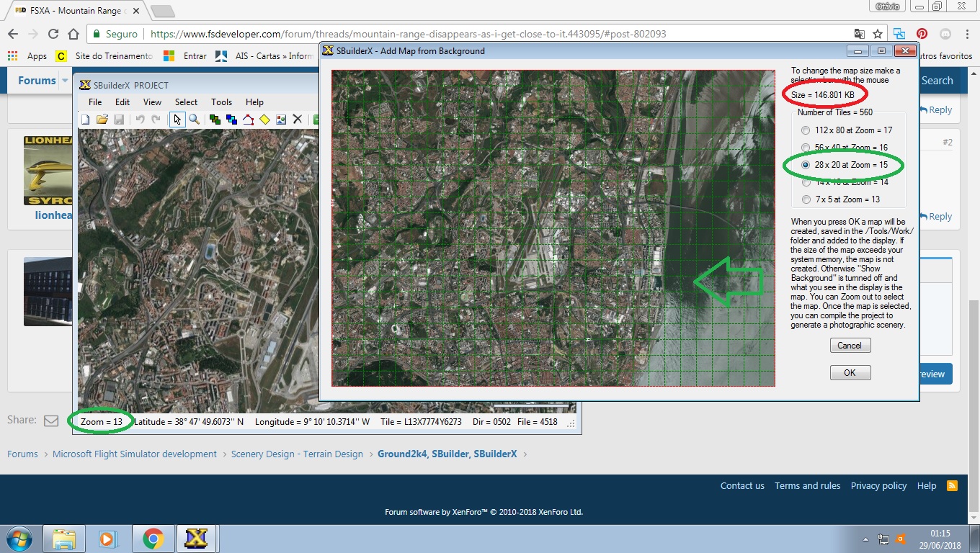Image resolution: width=980 pixels, height=553 pixels.
Task: Open Scenery Design - Terrain Design breadcrumb
Action: click(x=297, y=454)
